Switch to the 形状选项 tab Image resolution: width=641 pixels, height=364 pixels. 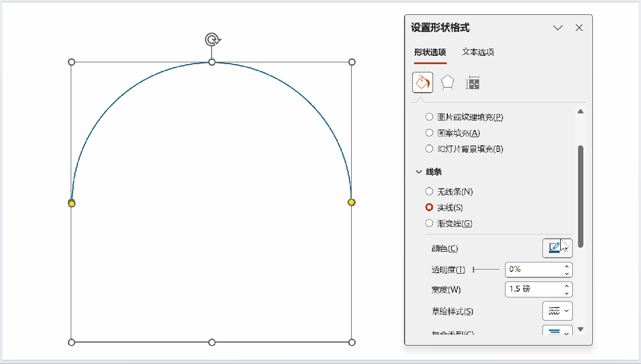430,52
